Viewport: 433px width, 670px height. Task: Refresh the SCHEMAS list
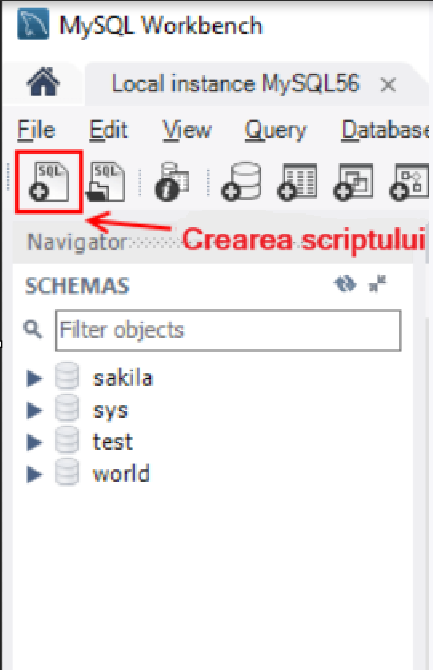pos(345,284)
